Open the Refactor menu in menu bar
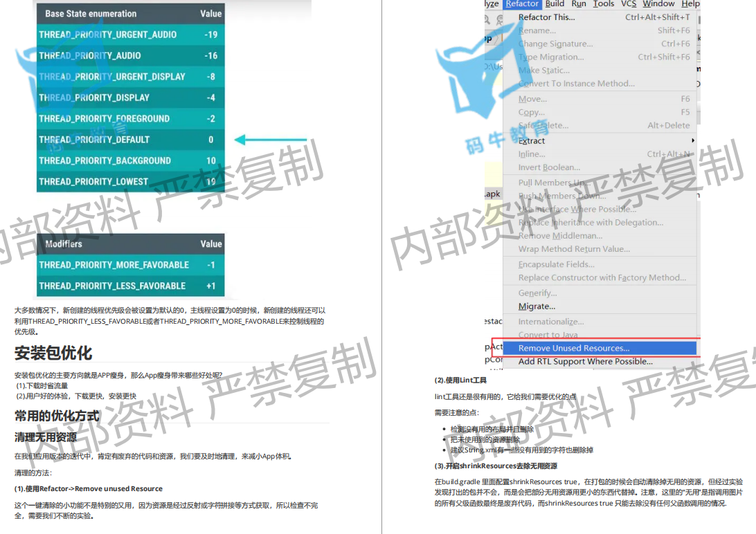Viewport: 756px width, 534px height. pyautogui.click(x=522, y=4)
